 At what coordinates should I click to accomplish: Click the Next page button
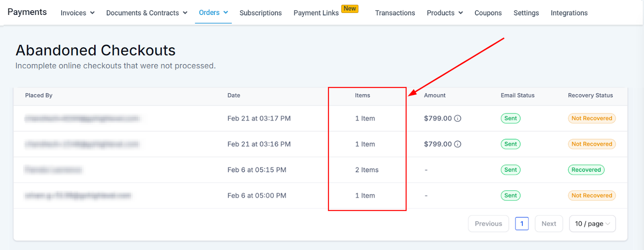549,224
